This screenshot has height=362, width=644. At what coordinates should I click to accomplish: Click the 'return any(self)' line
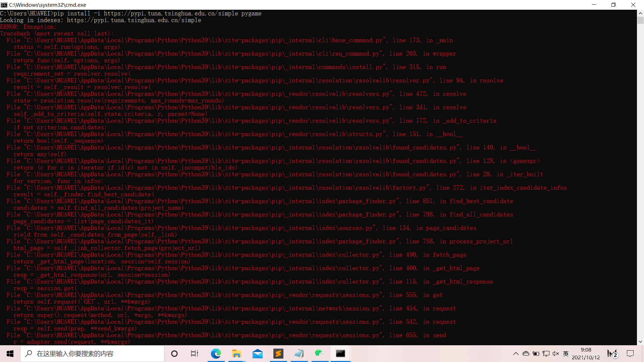pos(40,154)
